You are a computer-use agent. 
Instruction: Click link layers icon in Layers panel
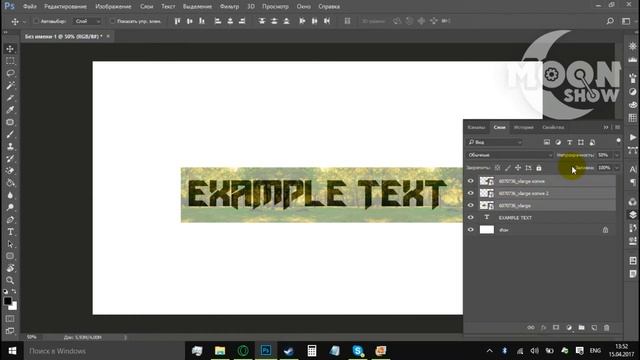click(531, 327)
